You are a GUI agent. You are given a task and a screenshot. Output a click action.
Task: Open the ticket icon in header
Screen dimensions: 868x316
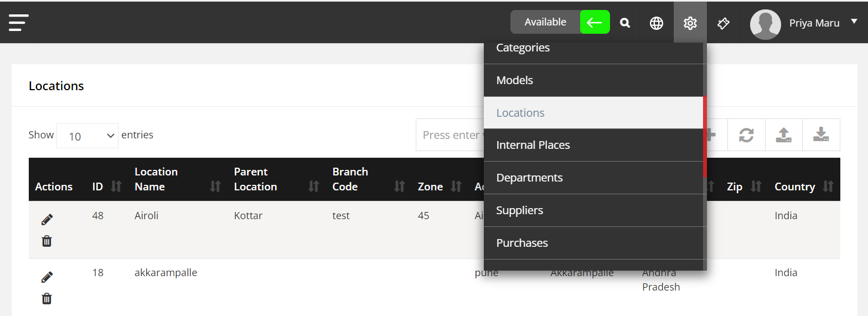(723, 23)
